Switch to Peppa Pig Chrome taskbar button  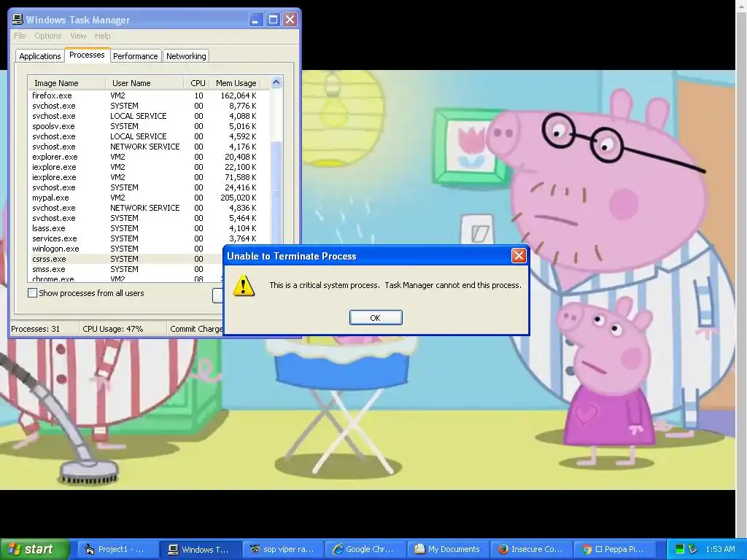(x=614, y=549)
